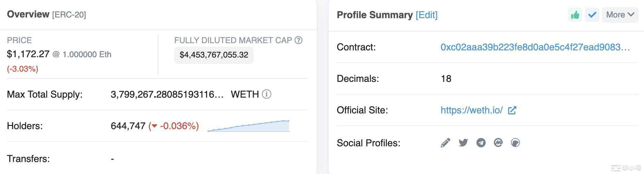This screenshot has width=644, height=174.
Task: Click the thumbs-up reputation icon
Action: 575,15
